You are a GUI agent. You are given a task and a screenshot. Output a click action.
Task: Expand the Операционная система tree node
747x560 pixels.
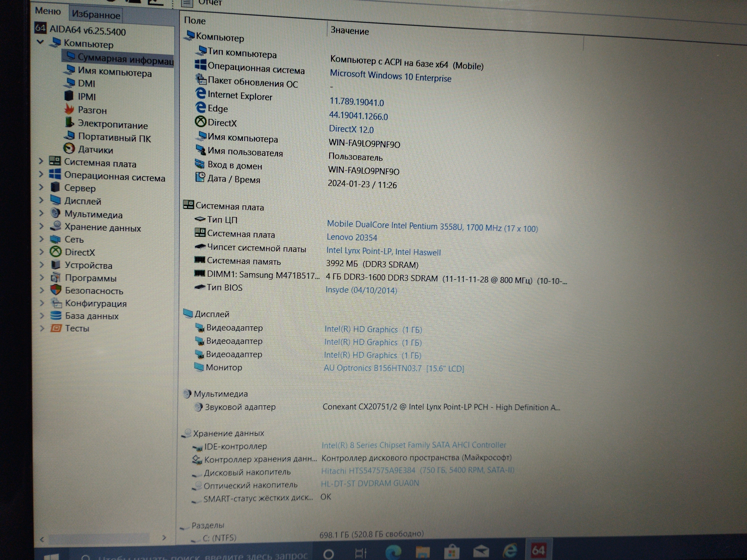[x=41, y=174]
